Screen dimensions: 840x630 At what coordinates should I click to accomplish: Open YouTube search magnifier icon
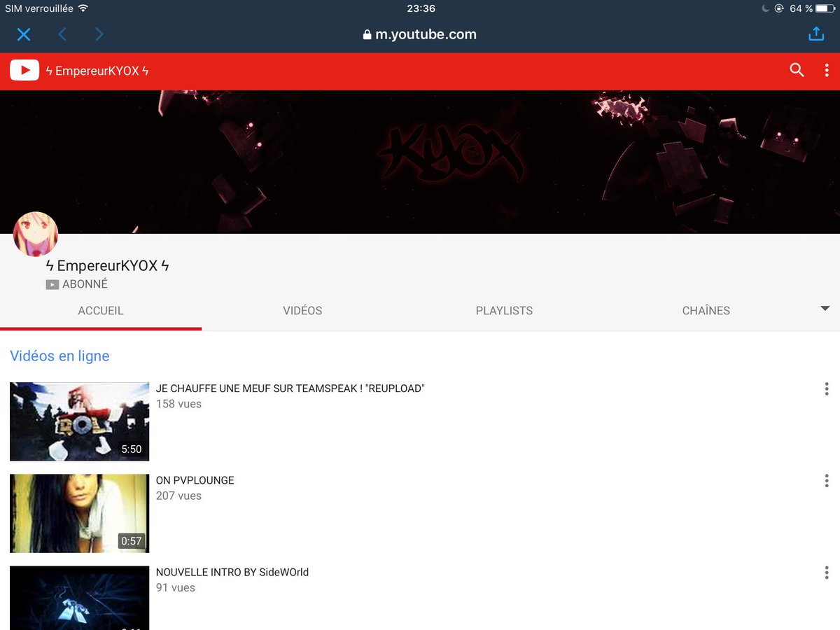(797, 70)
